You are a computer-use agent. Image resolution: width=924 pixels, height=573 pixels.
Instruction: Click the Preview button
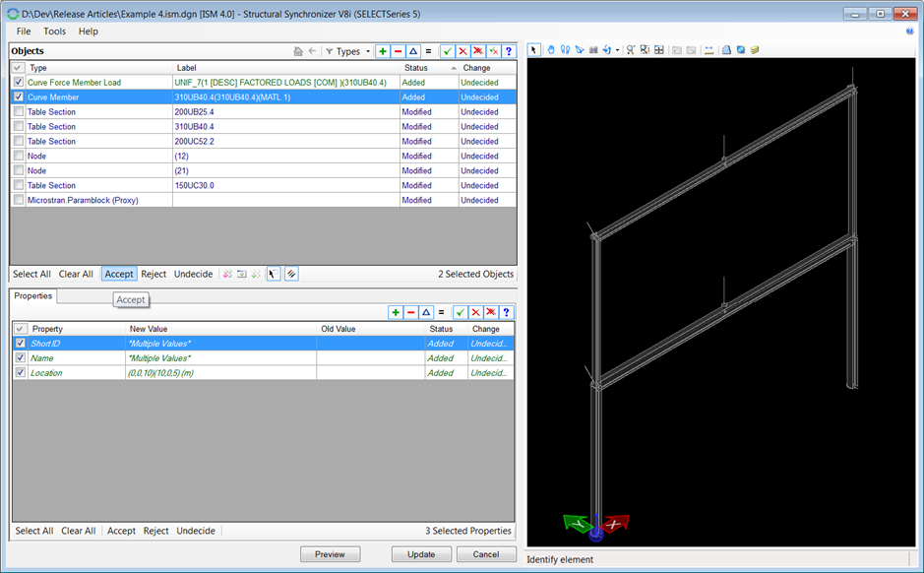tap(330, 554)
